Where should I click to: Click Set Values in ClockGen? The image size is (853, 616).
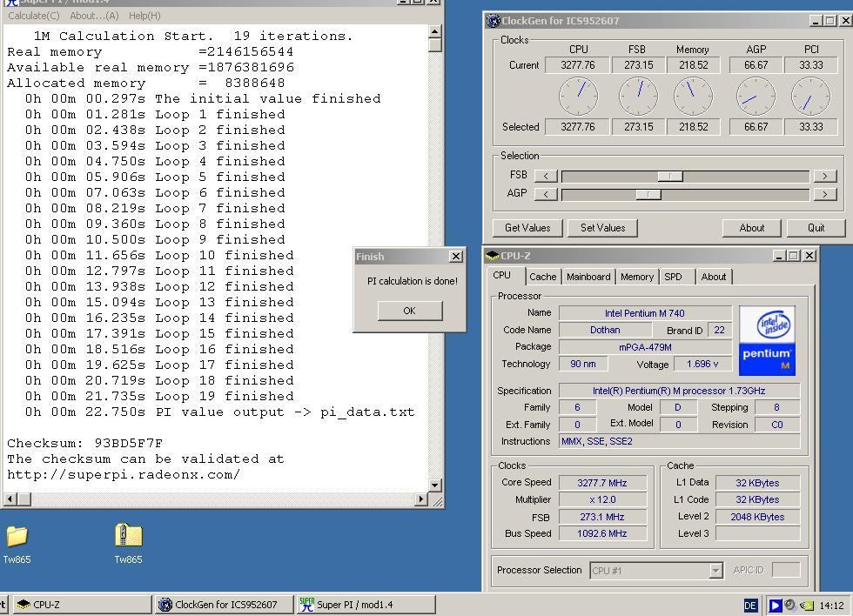click(x=602, y=228)
